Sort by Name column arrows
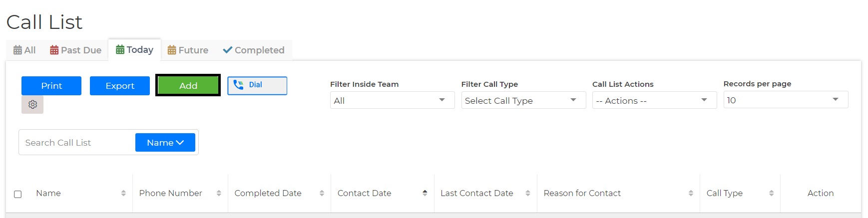The height and width of the screenshot is (218, 868). tap(123, 193)
